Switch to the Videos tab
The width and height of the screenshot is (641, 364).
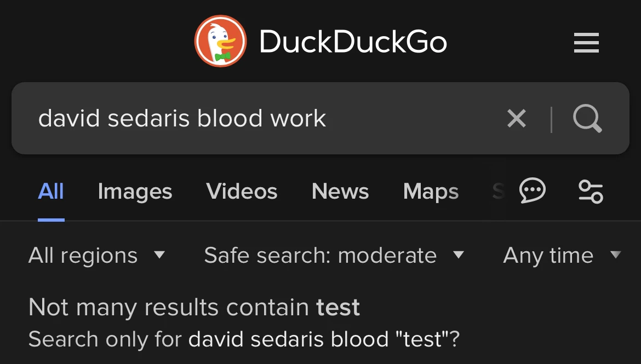242,191
